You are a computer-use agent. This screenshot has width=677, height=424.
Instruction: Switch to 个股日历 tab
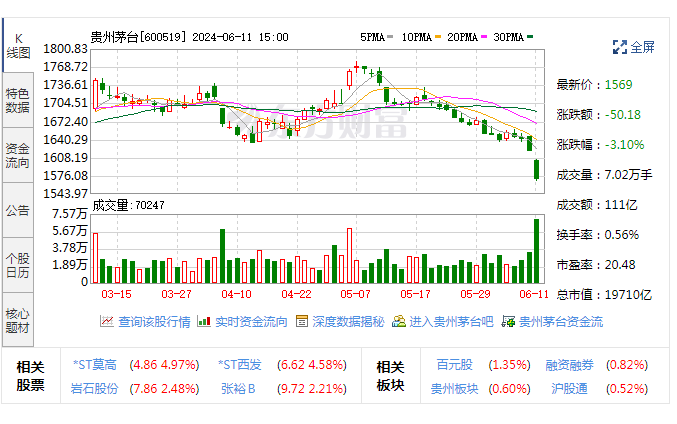pos(18,264)
